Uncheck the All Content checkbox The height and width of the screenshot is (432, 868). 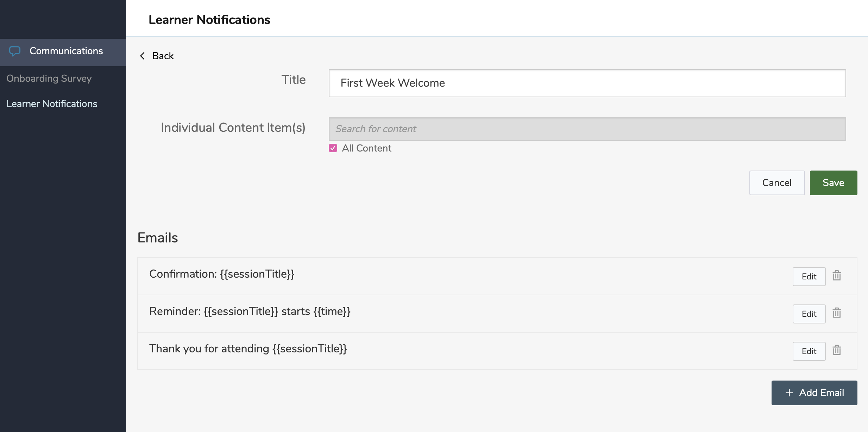(333, 148)
